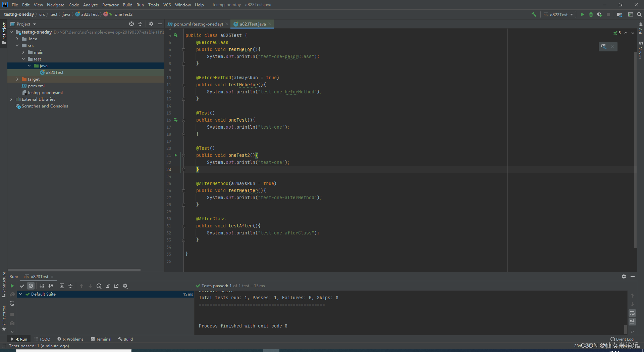The height and width of the screenshot is (352, 644).
Task: Load Maven changes floating icon
Action: click(604, 47)
